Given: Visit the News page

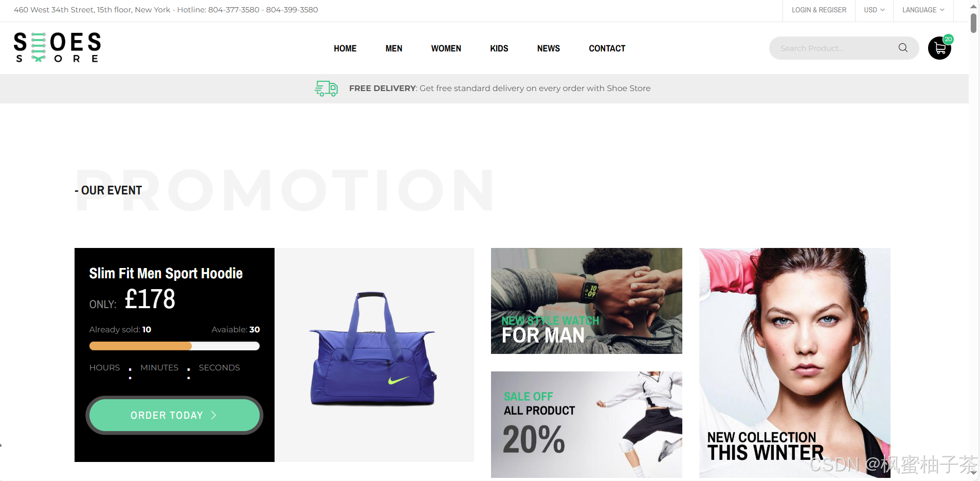Looking at the screenshot, I should pos(548,48).
